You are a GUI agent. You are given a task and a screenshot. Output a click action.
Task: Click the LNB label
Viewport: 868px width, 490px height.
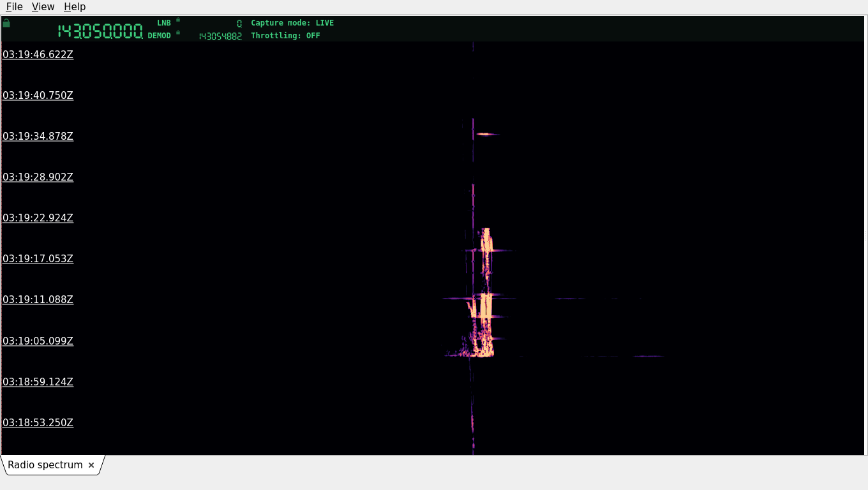point(164,23)
